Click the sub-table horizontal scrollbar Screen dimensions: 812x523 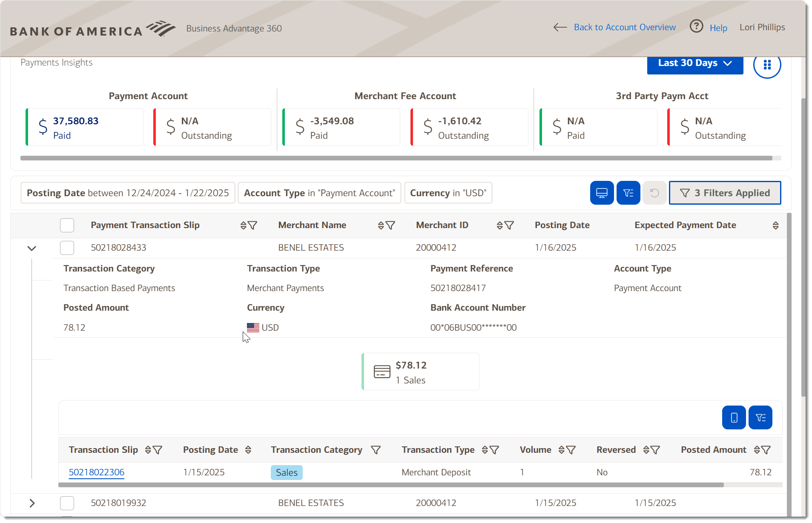pyautogui.click(x=391, y=485)
